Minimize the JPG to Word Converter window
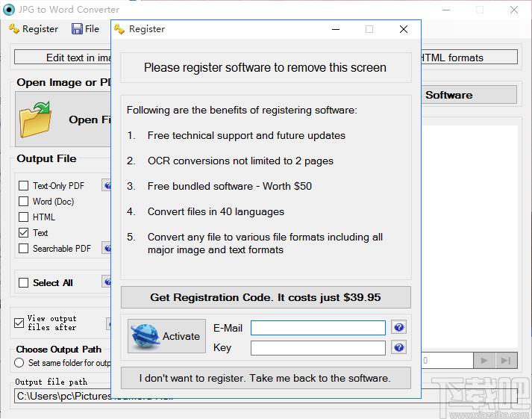The height and width of the screenshot is (419, 532). (x=446, y=10)
